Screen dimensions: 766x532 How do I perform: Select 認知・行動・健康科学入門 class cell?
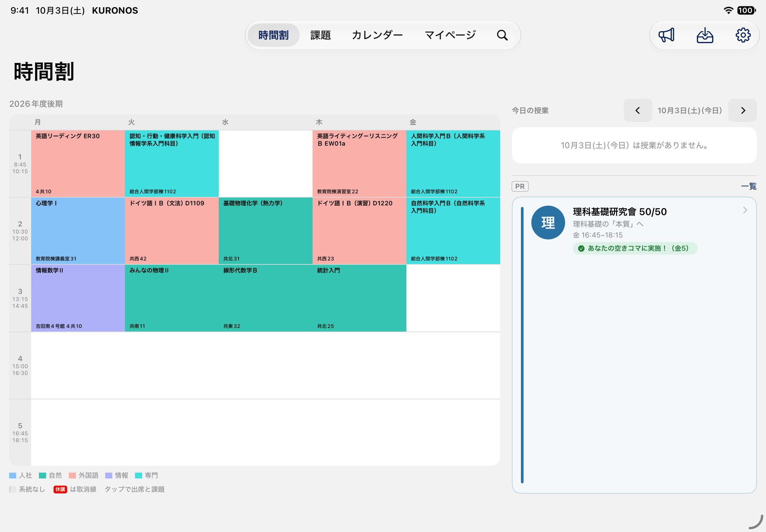(x=172, y=164)
